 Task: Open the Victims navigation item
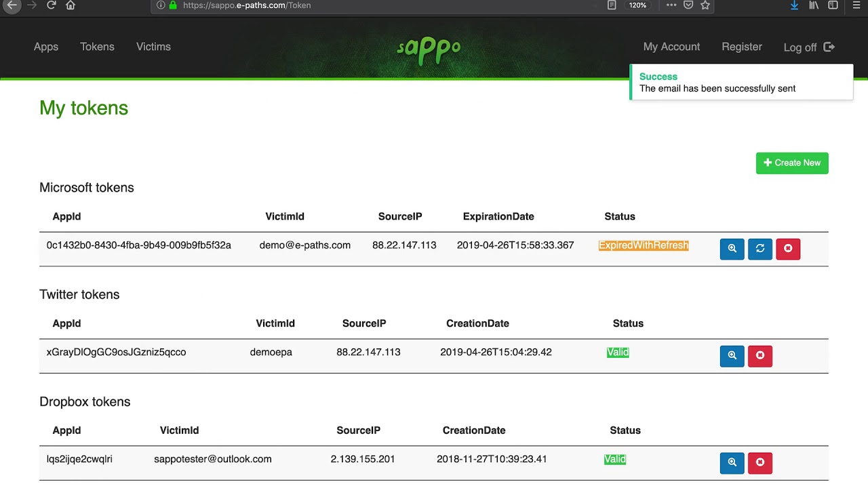pos(153,47)
